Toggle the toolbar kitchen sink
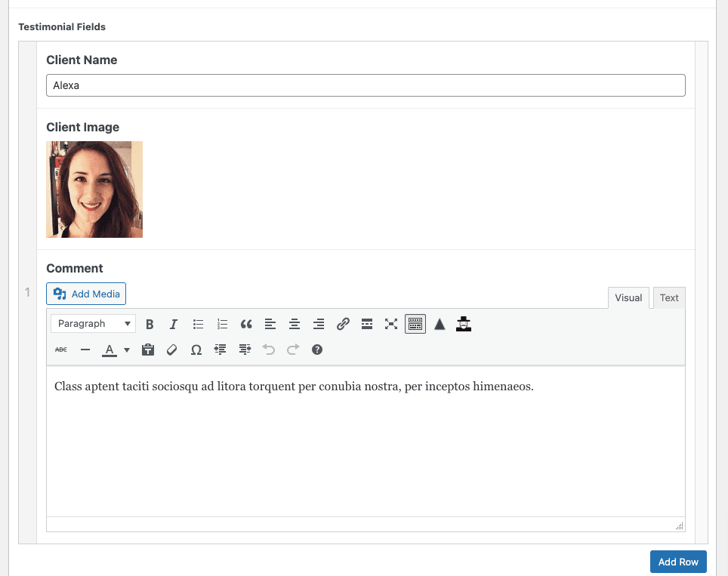Screen dimensions: 728x576 [415, 324]
